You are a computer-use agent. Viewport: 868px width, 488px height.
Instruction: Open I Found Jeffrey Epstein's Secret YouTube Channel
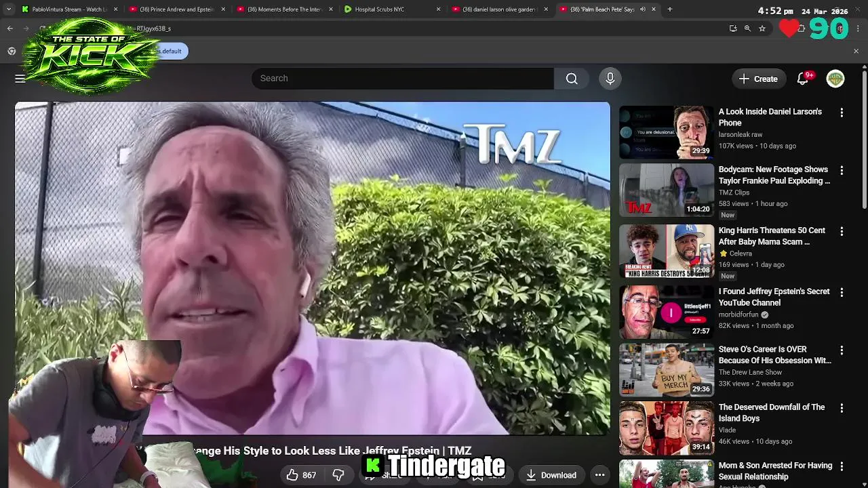click(774, 297)
